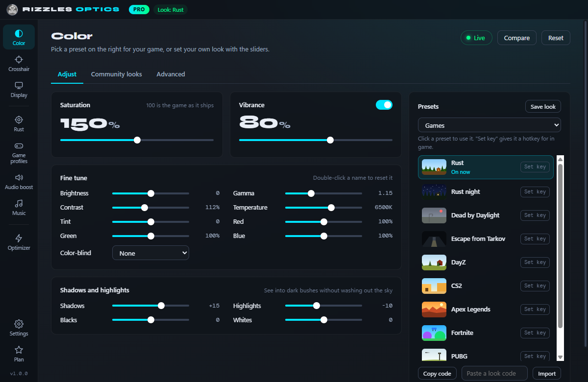Set key for Dead by Daylight
The image size is (588, 382).
[535, 215]
